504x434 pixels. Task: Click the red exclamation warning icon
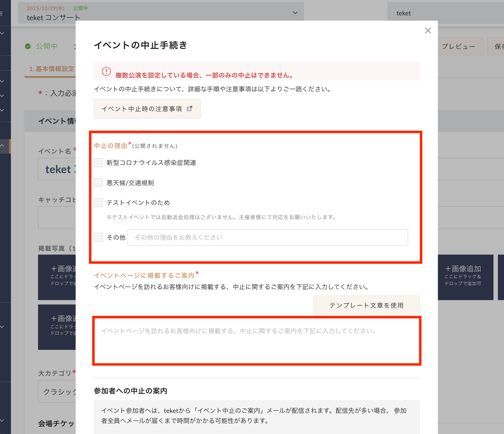click(x=106, y=72)
